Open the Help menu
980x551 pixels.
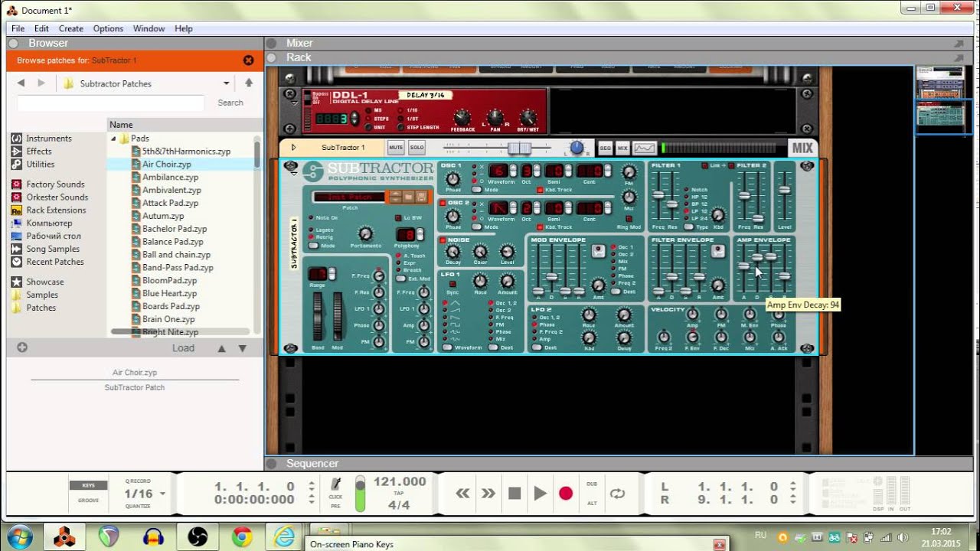(184, 28)
